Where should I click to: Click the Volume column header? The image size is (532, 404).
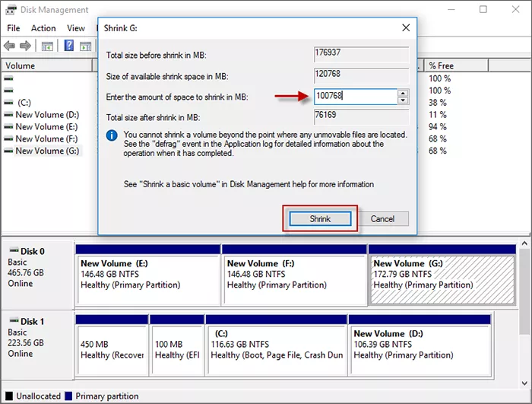tap(47, 65)
